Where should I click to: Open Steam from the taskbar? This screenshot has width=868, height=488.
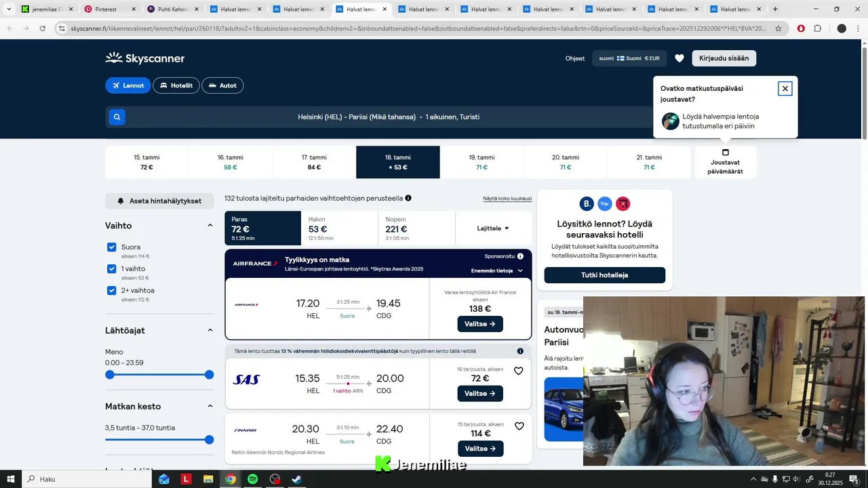(296, 479)
